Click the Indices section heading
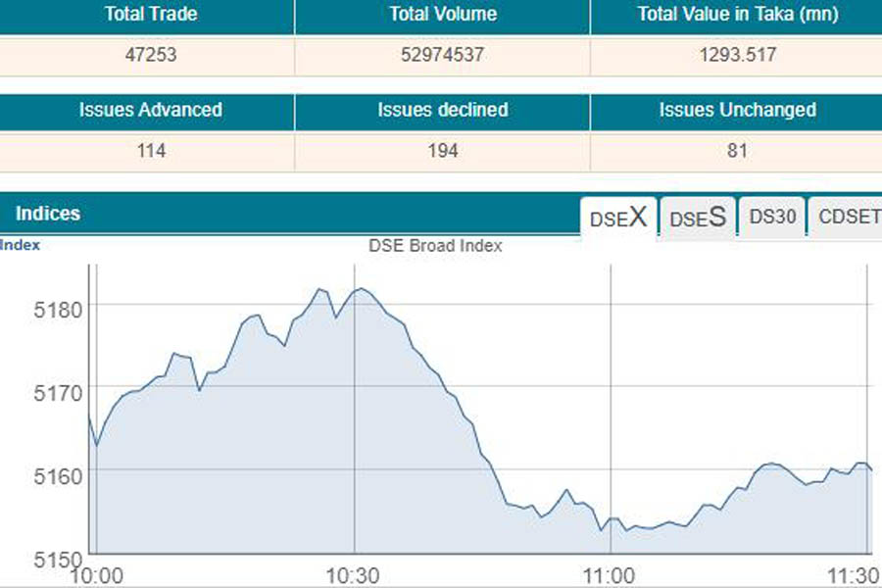The width and height of the screenshot is (882, 588). [48, 214]
